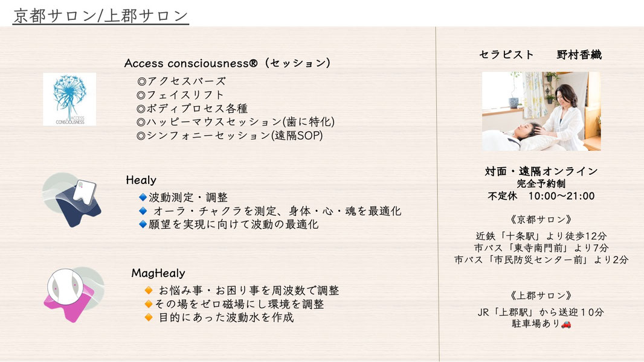This screenshot has height=362, width=644.
Task: Select the フェイスリフト session item
Action: (x=181, y=95)
